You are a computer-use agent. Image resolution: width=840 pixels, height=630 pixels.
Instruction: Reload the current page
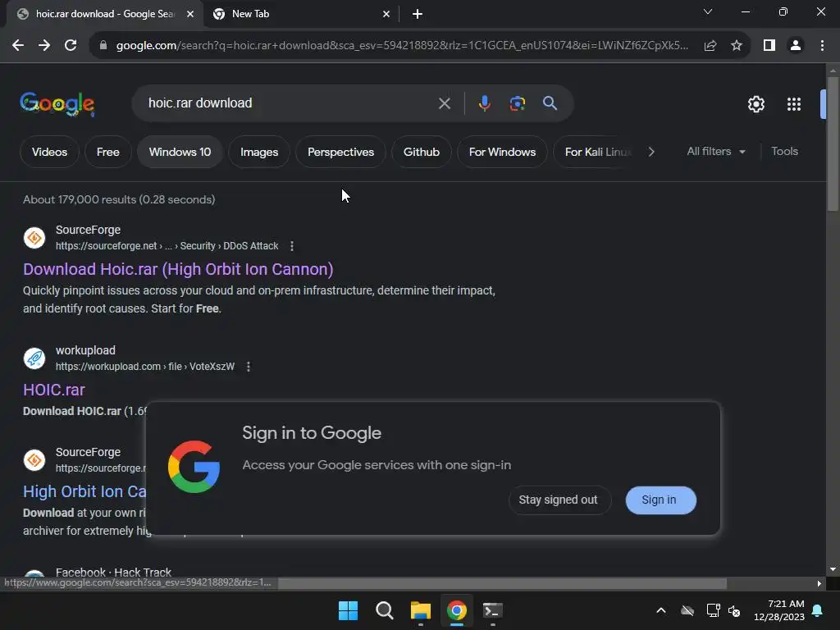tap(71, 46)
